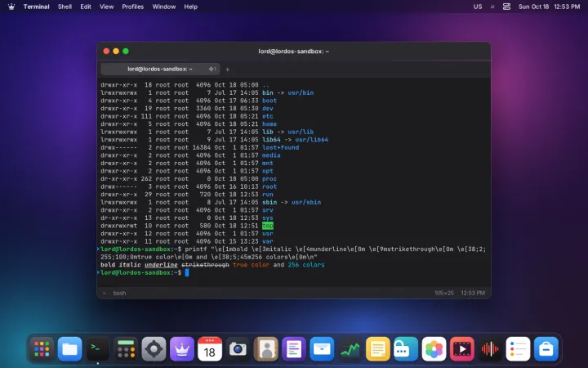Open the Calendar icon showing 18
This screenshot has width=588, height=368.
(x=210, y=349)
